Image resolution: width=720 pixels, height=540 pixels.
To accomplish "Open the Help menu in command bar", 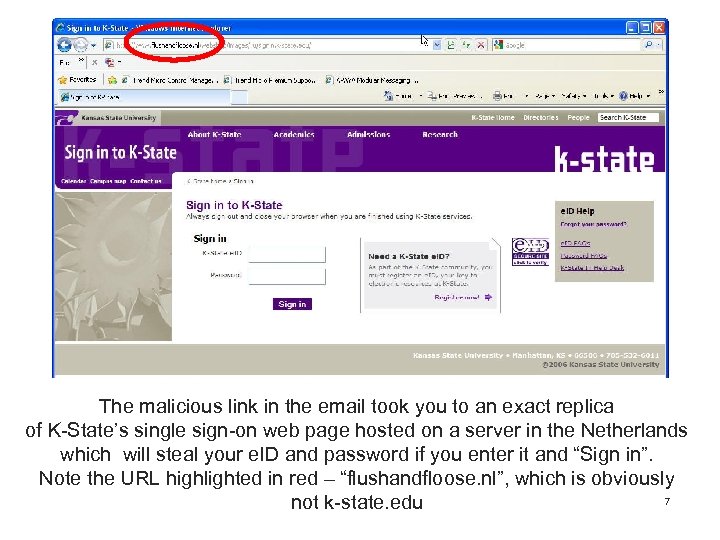I will click(x=635, y=96).
